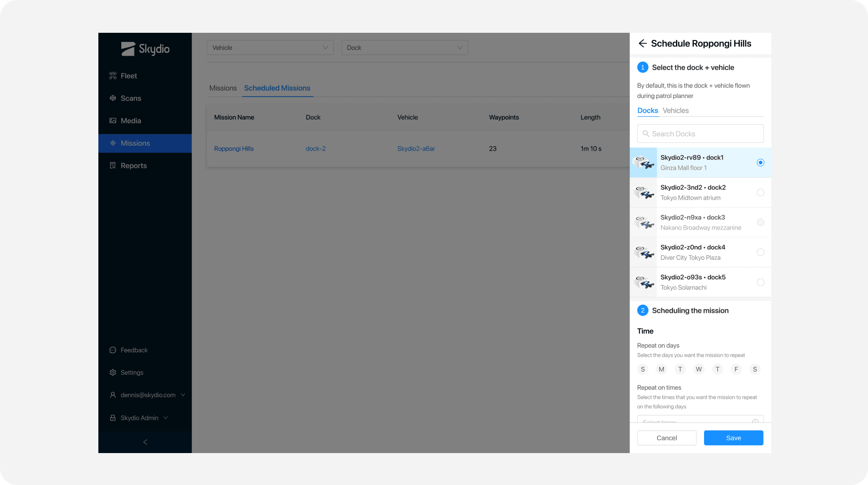Image resolution: width=868 pixels, height=485 pixels.
Task: Open Reports in the sidebar
Action: pyautogui.click(x=145, y=165)
